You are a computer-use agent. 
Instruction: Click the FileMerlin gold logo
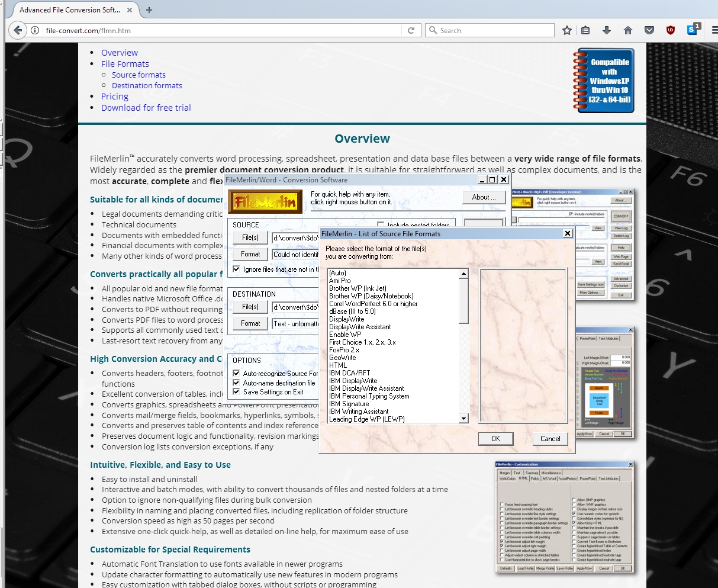click(x=265, y=202)
